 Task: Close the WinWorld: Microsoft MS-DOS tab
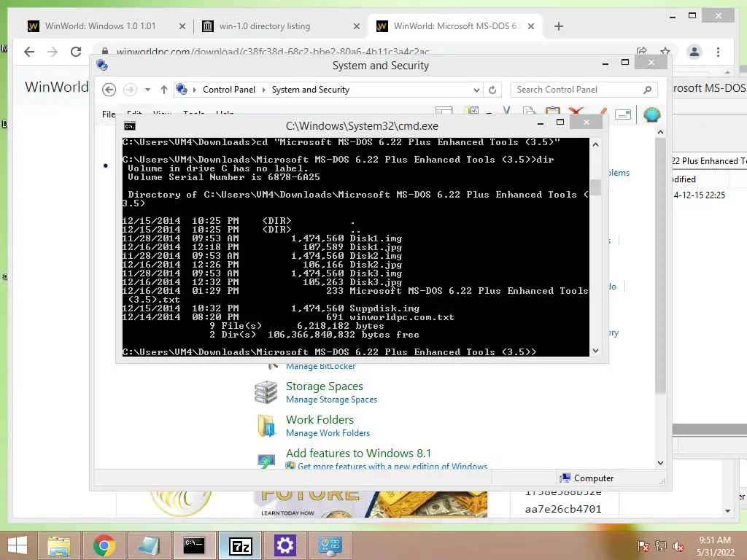(x=531, y=26)
